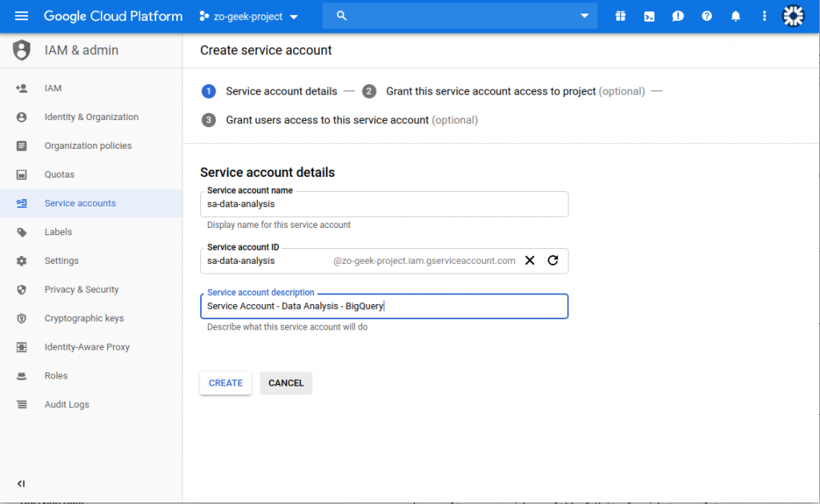Focus the Service account description field
This screenshot has height=504, width=820.
384,306
